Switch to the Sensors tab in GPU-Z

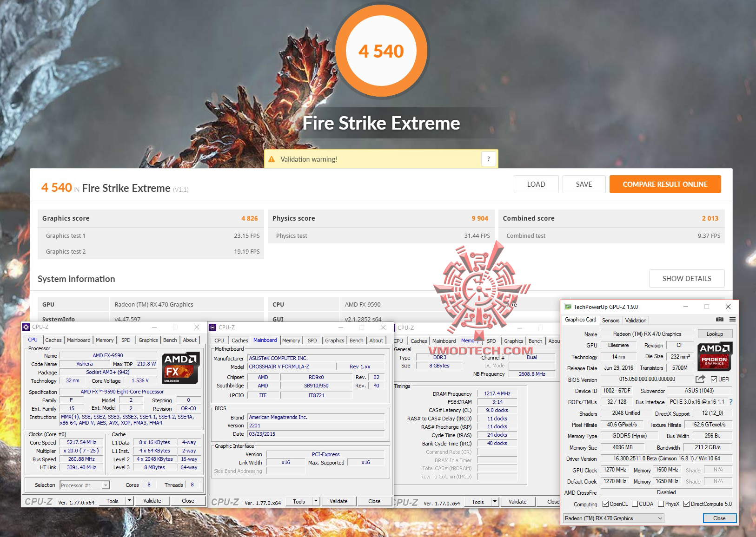point(610,320)
